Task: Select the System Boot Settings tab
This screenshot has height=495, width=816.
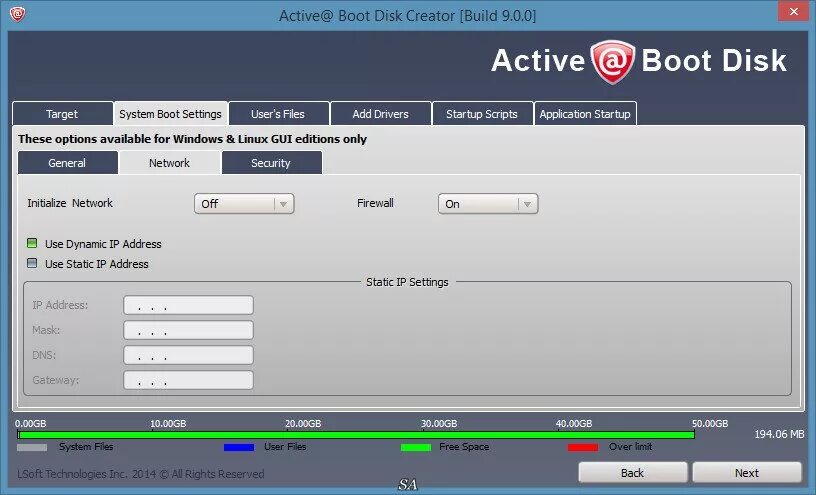Action: (x=170, y=113)
